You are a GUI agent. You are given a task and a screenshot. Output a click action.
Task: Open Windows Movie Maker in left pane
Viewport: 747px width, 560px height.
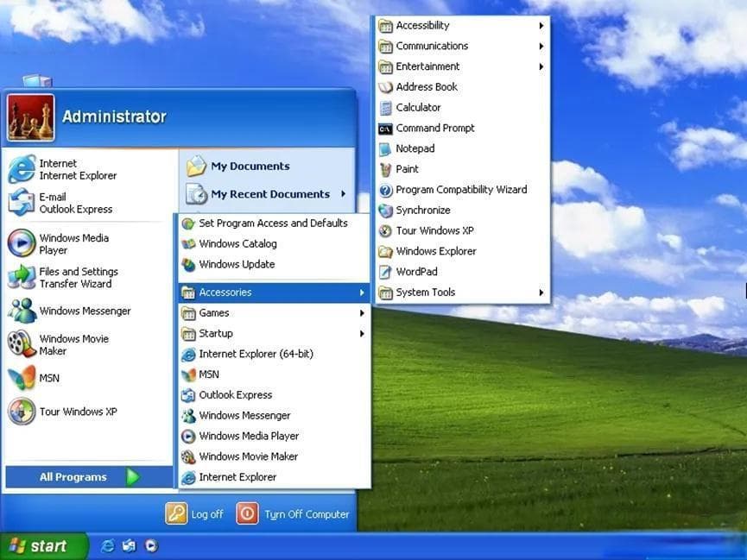(x=89, y=345)
